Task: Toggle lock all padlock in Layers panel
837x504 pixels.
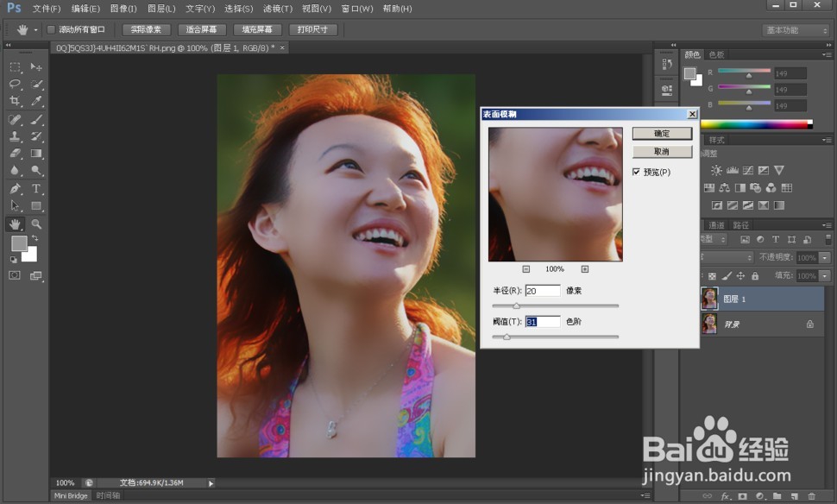Action: click(x=755, y=276)
